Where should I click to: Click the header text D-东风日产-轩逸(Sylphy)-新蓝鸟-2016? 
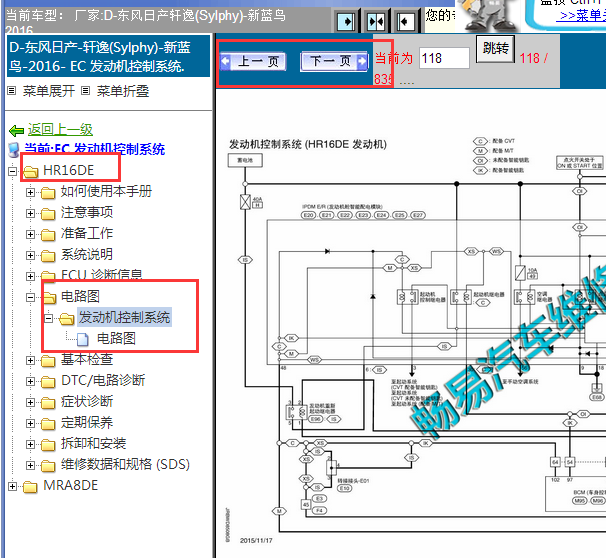pyautogui.click(x=100, y=57)
